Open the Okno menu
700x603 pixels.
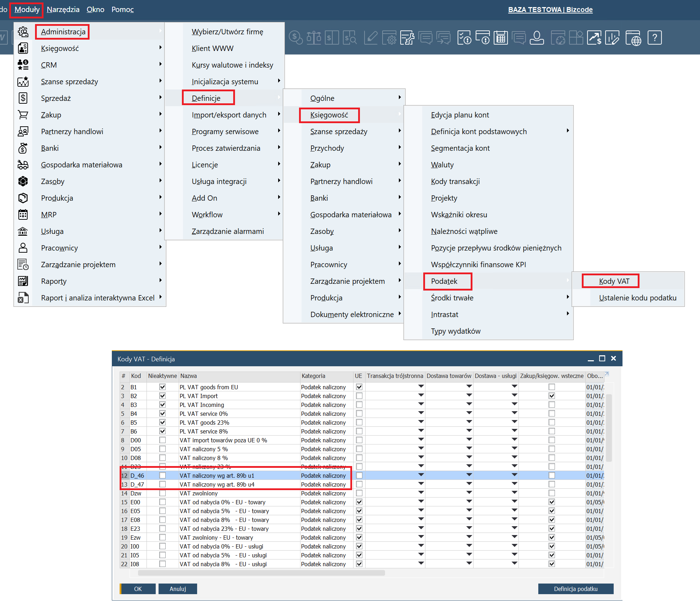[x=96, y=10]
